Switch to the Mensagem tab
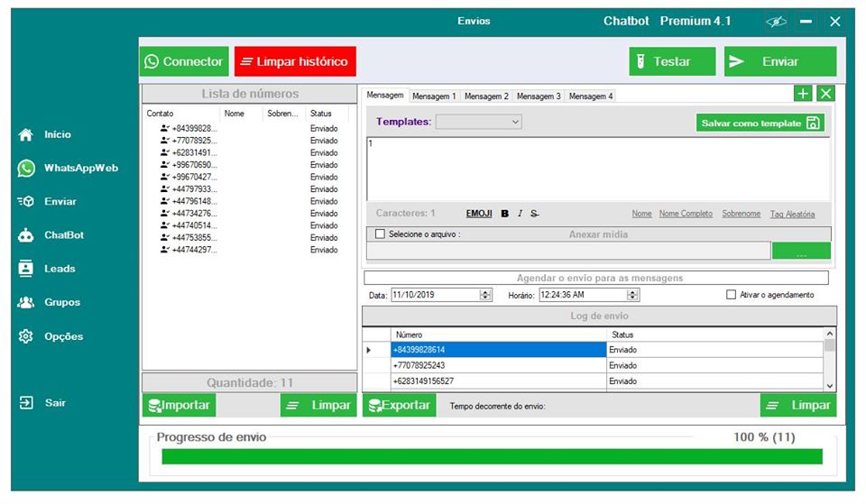The height and width of the screenshot is (504, 866). click(385, 96)
